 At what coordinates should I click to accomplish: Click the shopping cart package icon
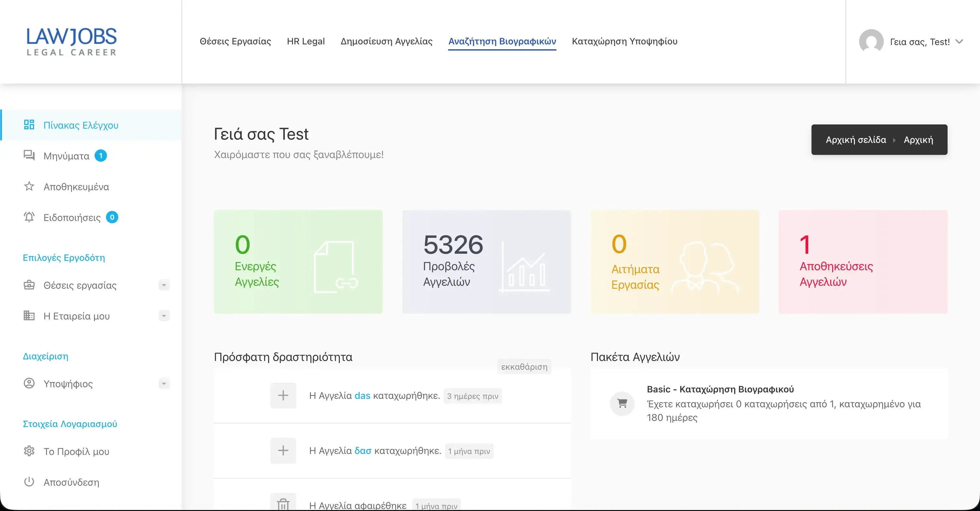[623, 403]
